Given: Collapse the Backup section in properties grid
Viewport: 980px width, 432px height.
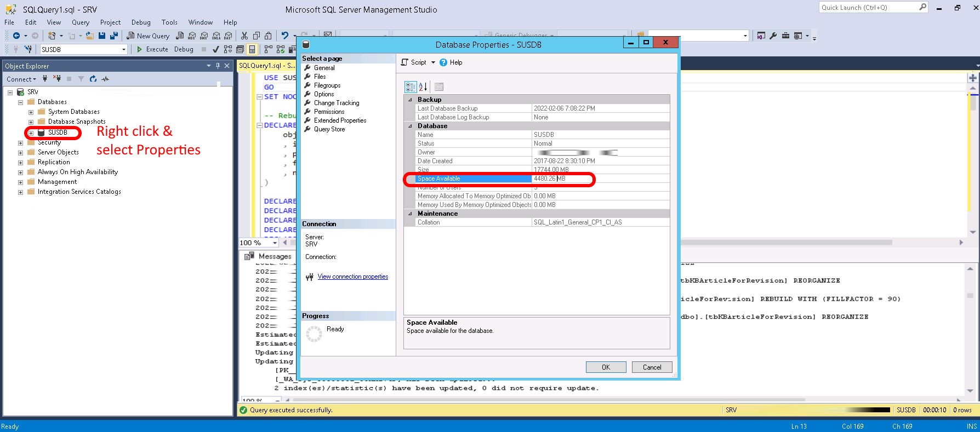Looking at the screenshot, I should [410, 100].
